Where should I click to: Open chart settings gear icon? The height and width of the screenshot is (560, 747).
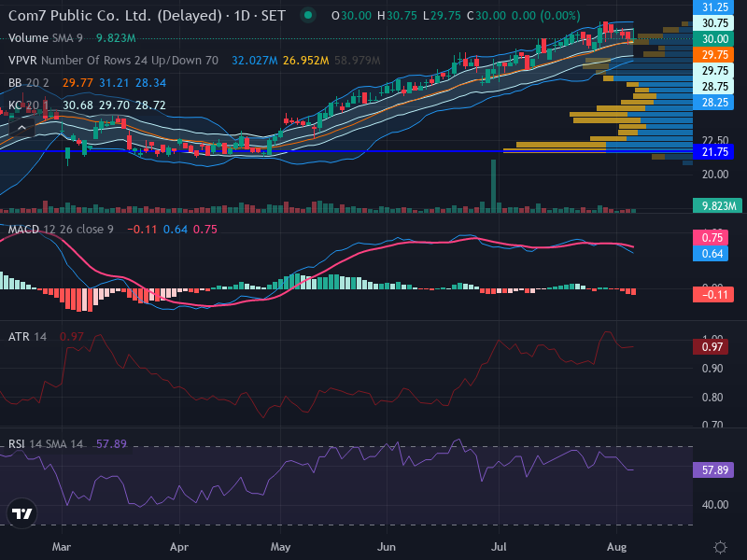click(x=720, y=547)
